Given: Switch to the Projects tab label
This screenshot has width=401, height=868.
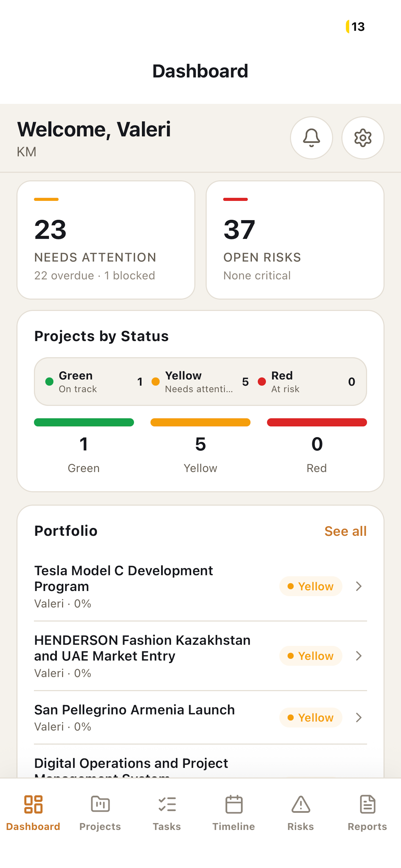Looking at the screenshot, I should 100,827.
